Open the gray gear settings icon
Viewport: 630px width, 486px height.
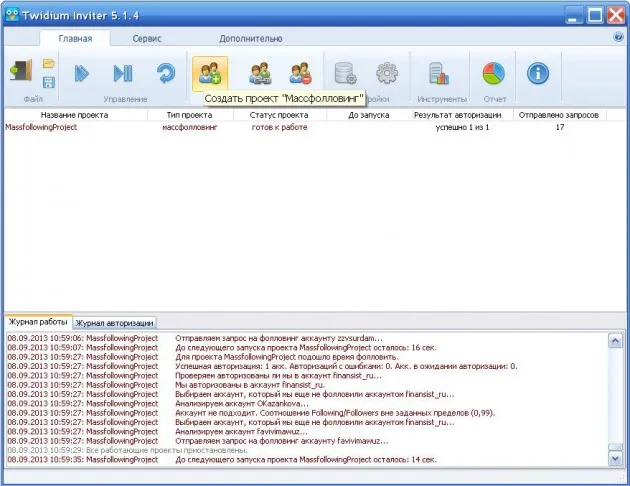pos(387,74)
